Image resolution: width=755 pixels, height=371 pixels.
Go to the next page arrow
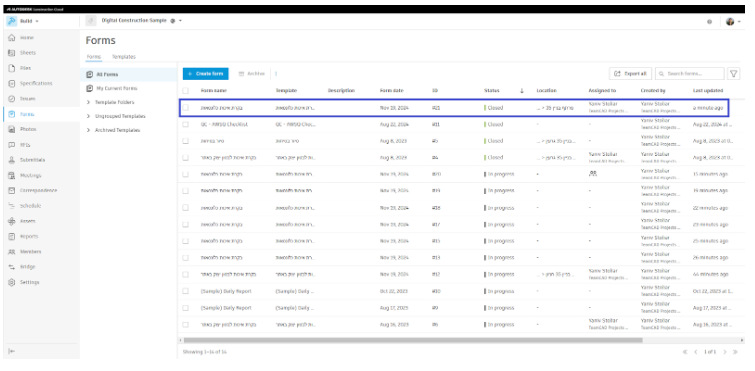(725, 352)
